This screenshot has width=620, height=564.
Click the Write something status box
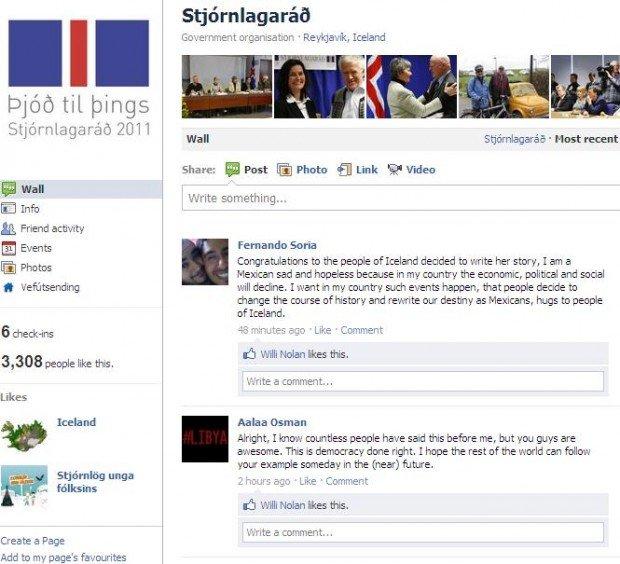coord(401,198)
